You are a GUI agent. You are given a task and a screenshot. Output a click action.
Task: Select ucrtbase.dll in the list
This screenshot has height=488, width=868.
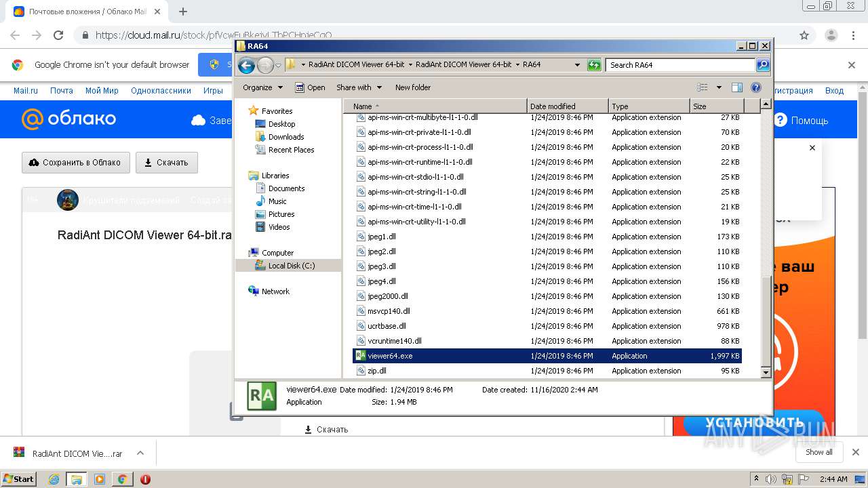click(x=387, y=326)
